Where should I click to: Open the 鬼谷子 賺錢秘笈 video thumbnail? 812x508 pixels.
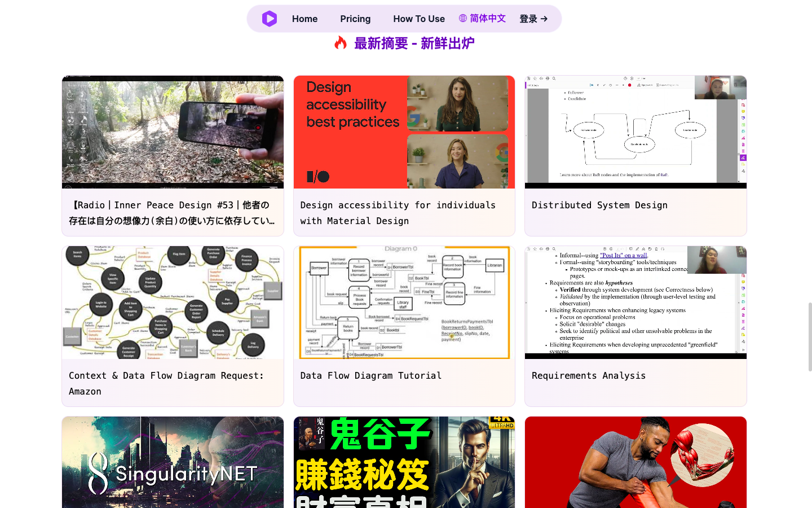point(404,462)
